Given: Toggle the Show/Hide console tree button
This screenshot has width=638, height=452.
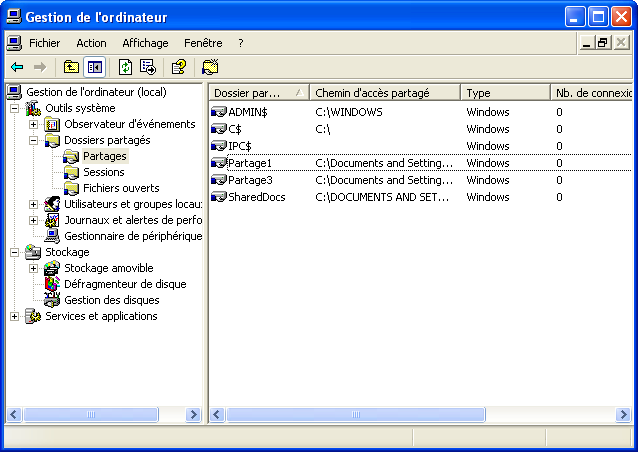Looking at the screenshot, I should [95, 67].
